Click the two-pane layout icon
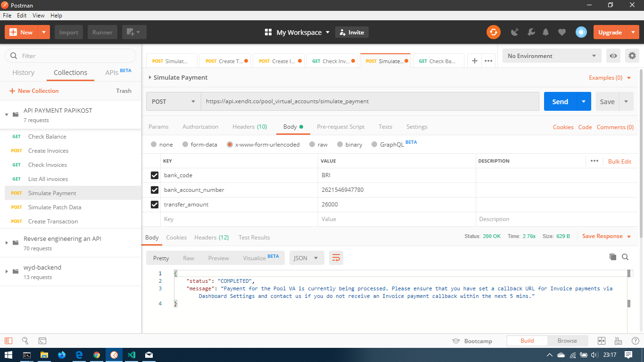 (602, 341)
